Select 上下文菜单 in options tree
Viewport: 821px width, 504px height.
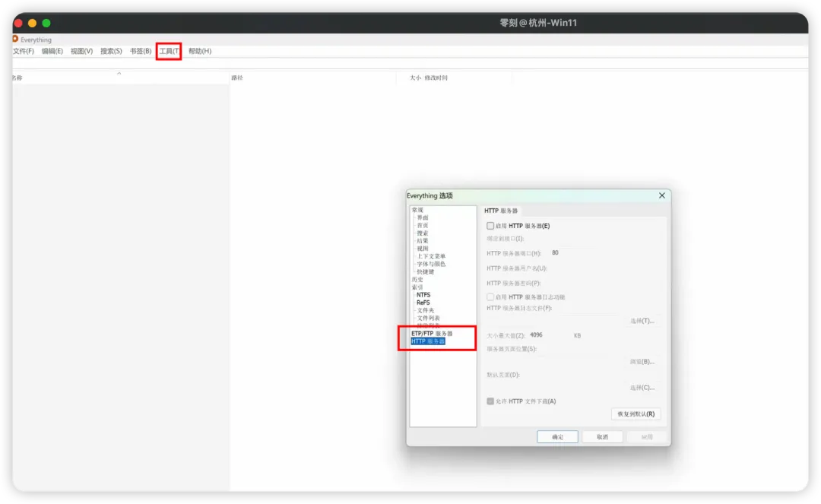click(431, 256)
